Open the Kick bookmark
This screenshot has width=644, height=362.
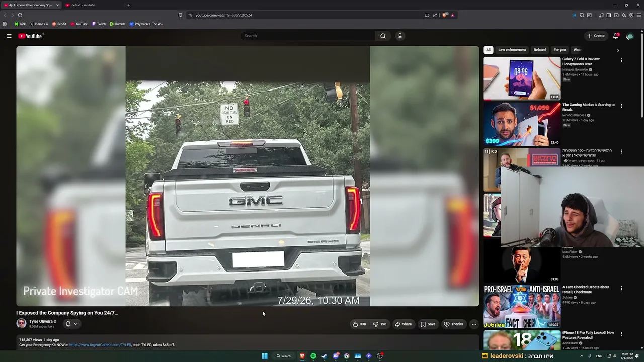pyautogui.click(x=20, y=24)
